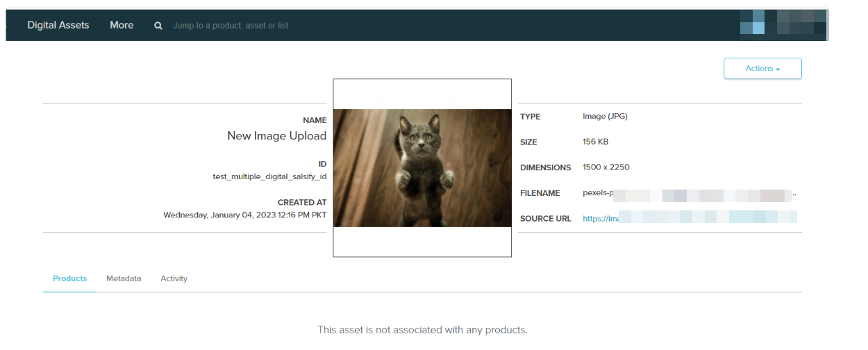
Task: Open the Source URL link
Action: click(x=689, y=218)
